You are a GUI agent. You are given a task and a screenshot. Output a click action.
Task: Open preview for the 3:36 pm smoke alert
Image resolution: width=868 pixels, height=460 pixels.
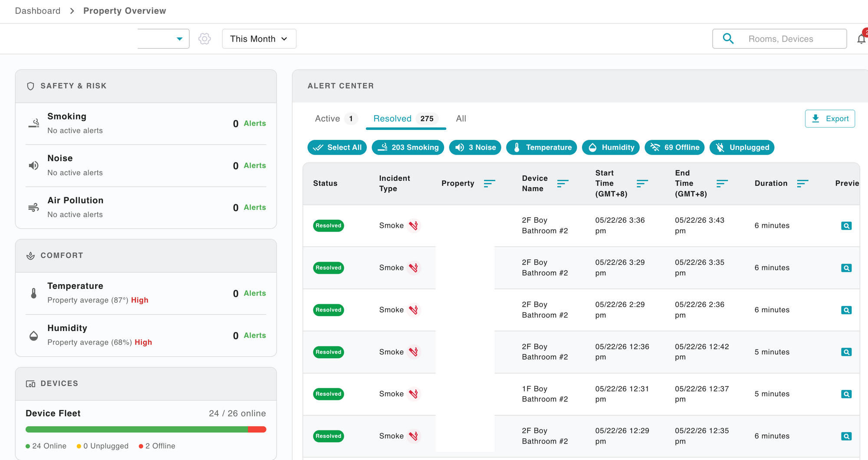[x=846, y=226]
